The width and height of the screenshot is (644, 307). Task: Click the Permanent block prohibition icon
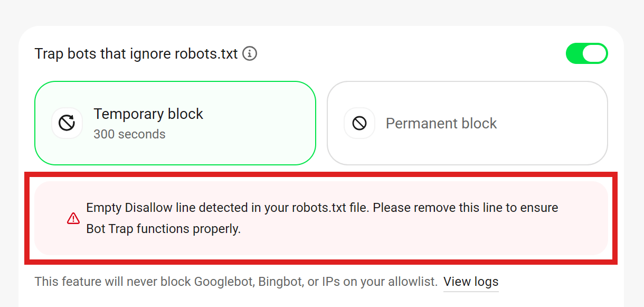[359, 123]
